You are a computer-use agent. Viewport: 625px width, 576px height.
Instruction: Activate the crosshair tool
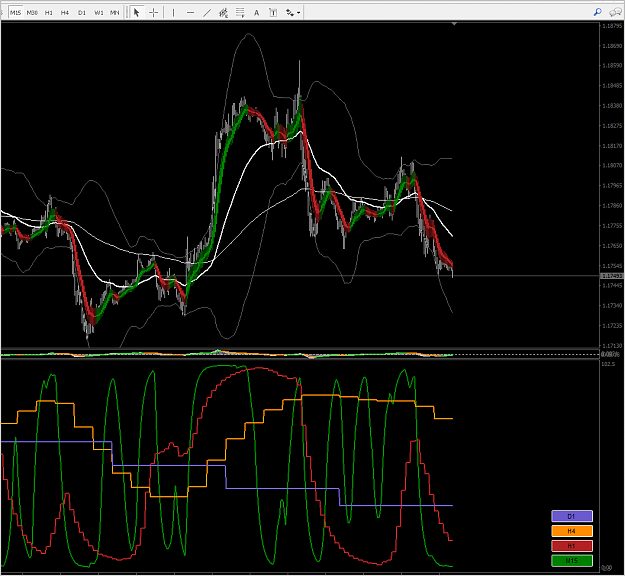(x=153, y=13)
